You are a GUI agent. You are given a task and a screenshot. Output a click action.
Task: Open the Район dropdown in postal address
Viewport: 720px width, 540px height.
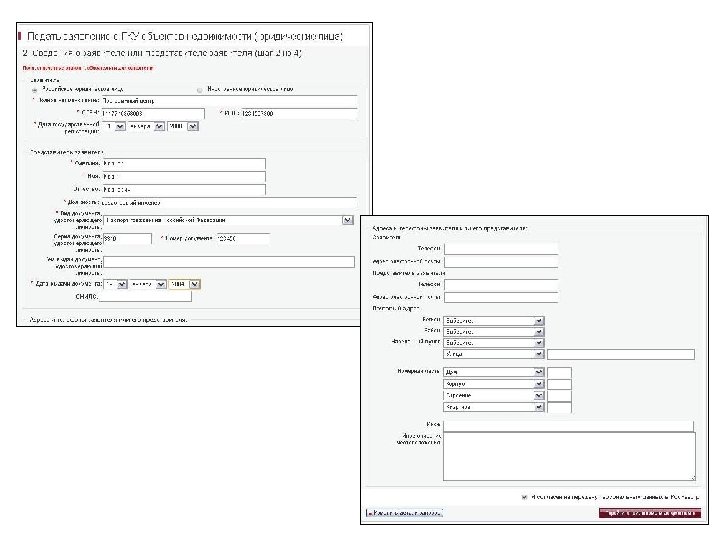tap(494, 332)
